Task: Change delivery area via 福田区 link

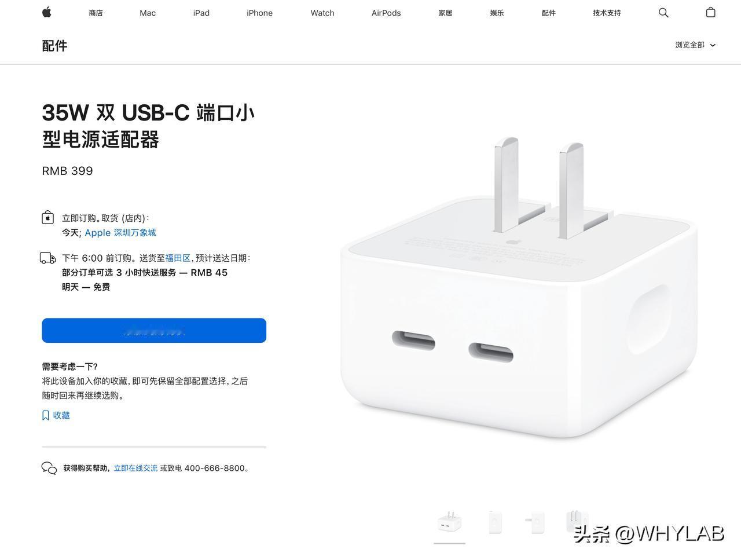Action: coord(178,258)
